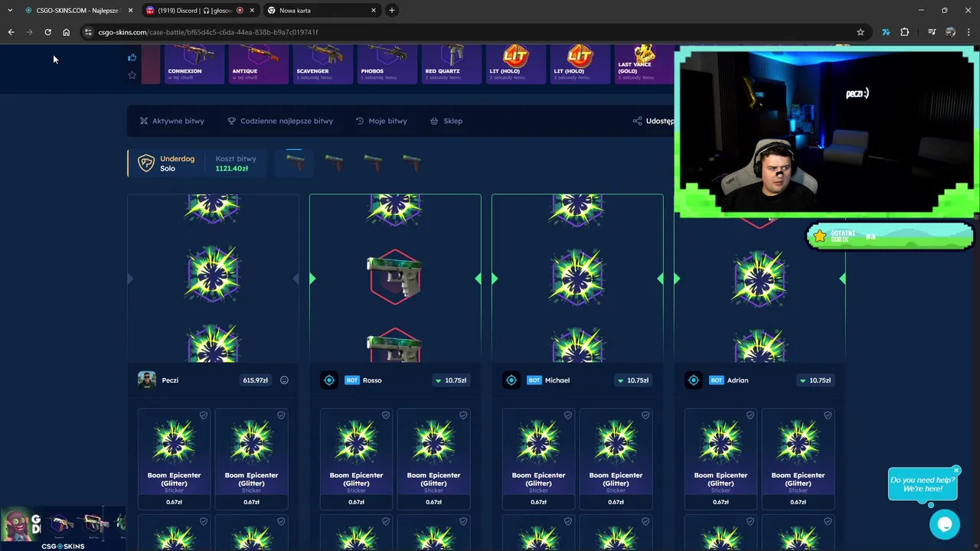Screen dimensions: 980x551
Task: Click Peczi's 615.97zł total value
Action: click(256, 380)
